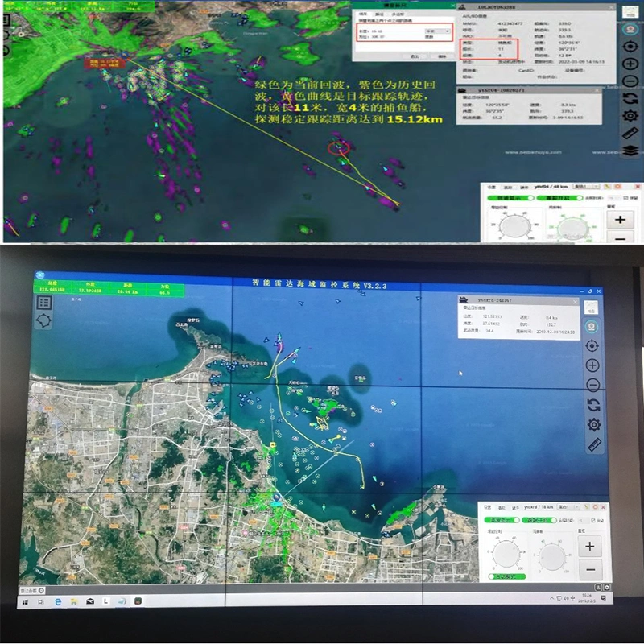Select first tab in the measurement dialog
This screenshot has width=644, height=644.
[363, 14]
